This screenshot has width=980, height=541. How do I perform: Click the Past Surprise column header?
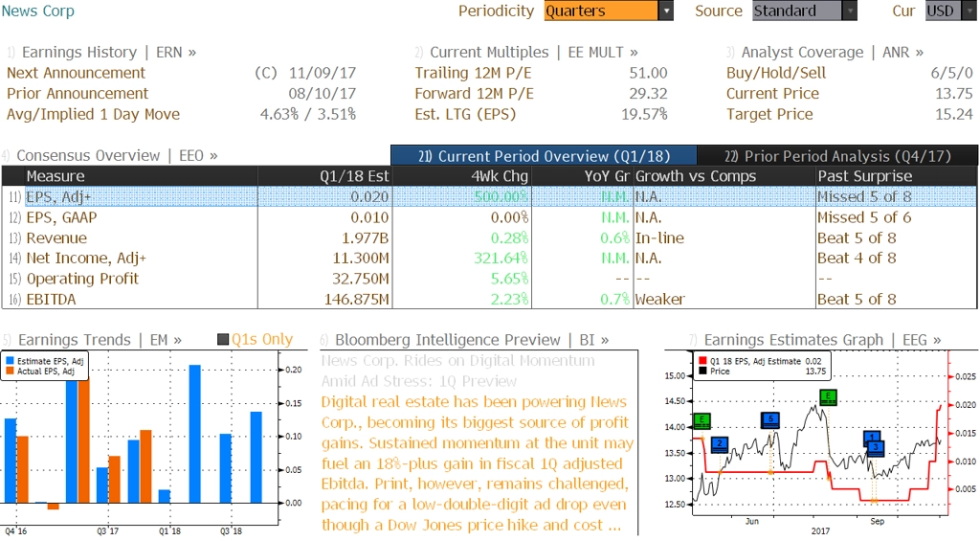point(896,176)
